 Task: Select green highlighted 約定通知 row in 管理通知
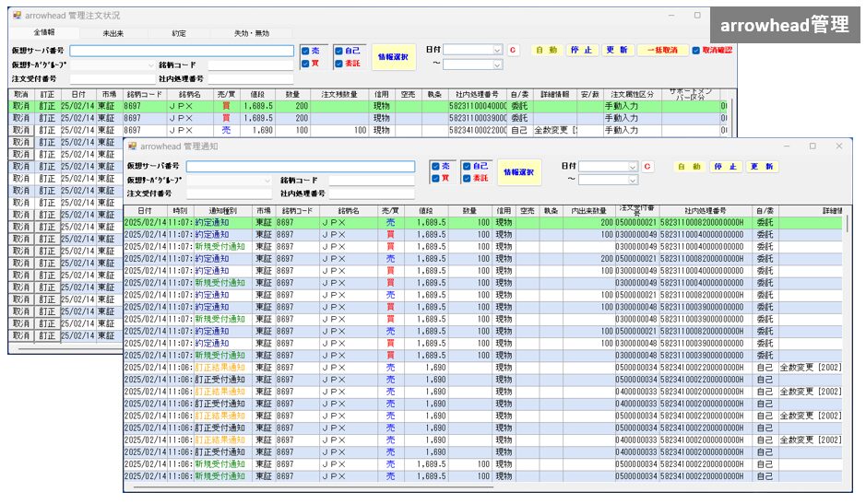[483, 222]
